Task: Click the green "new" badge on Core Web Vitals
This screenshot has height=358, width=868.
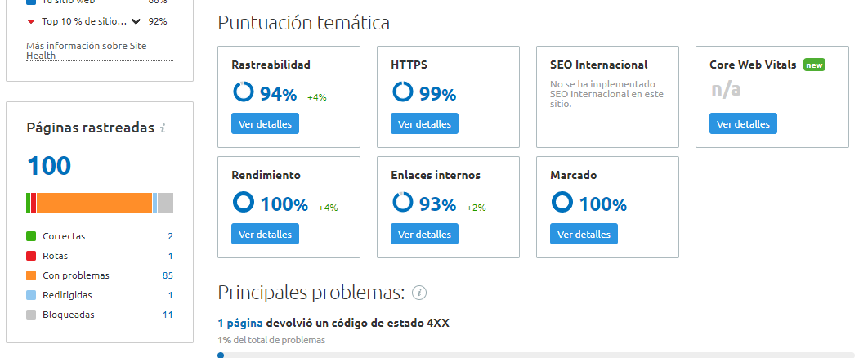Action: (814, 65)
